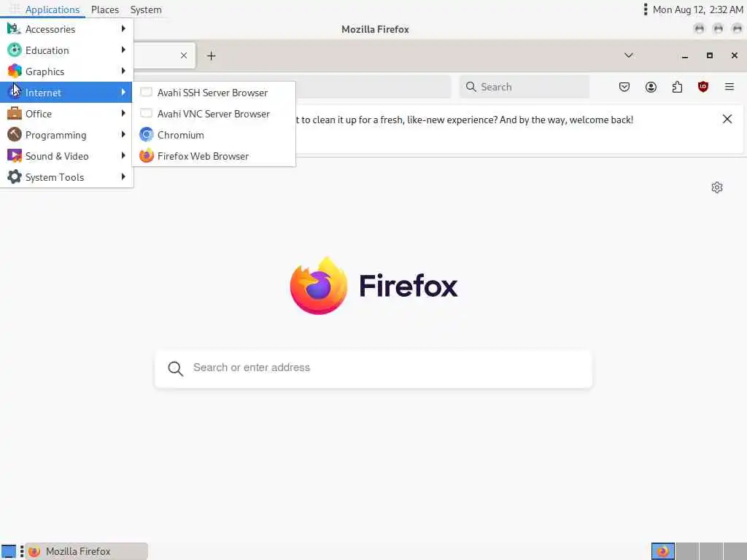Click the Firefox wordmark text
The height and width of the screenshot is (560, 747).
pyautogui.click(x=409, y=286)
